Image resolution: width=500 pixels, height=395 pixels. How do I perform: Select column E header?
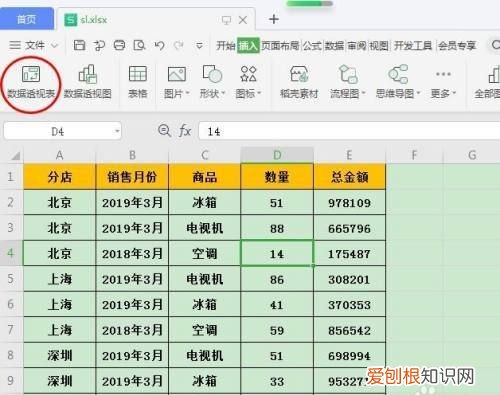coord(350,155)
